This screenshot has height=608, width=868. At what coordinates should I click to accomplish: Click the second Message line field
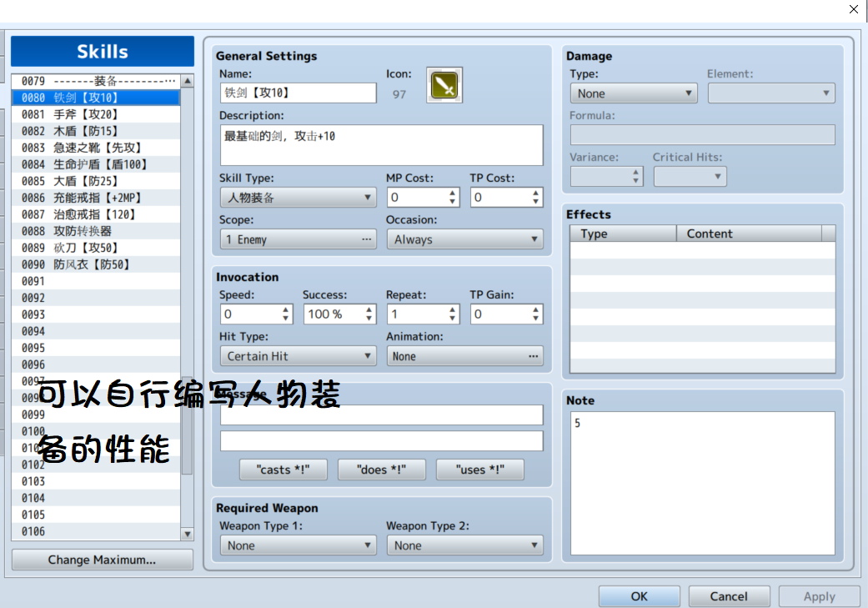[381, 440]
